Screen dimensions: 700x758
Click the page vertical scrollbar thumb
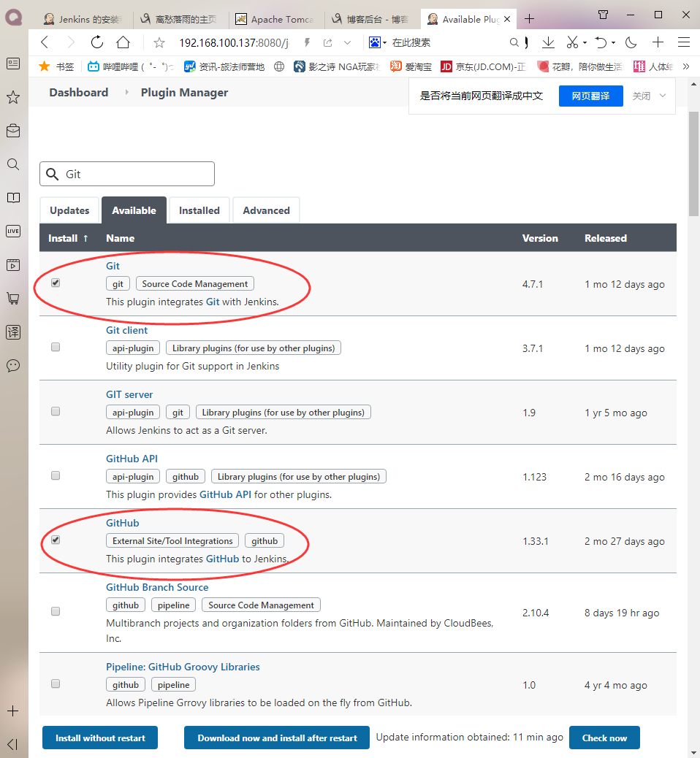tap(693, 164)
